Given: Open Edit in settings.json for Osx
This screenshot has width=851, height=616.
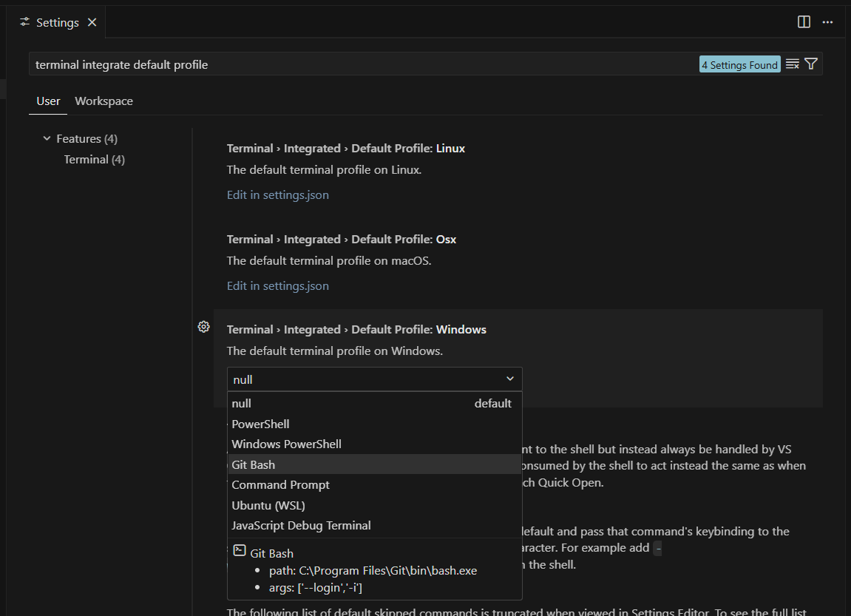Looking at the screenshot, I should [x=277, y=286].
